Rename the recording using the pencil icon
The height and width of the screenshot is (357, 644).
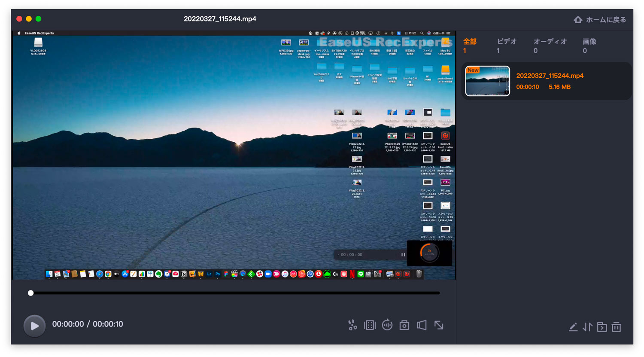coord(573,327)
